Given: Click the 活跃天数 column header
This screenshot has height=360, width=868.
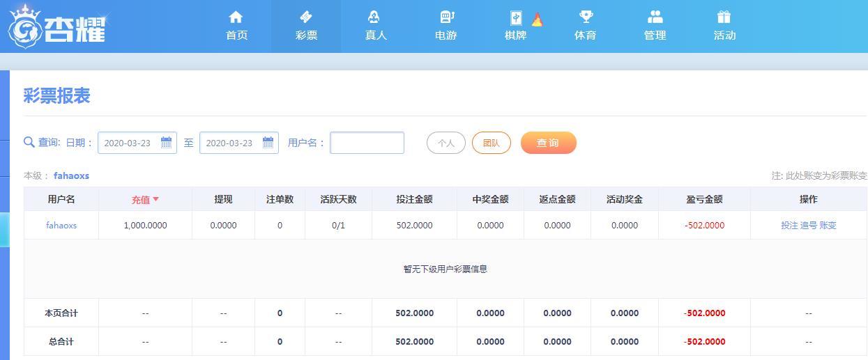Looking at the screenshot, I should pos(338,199).
